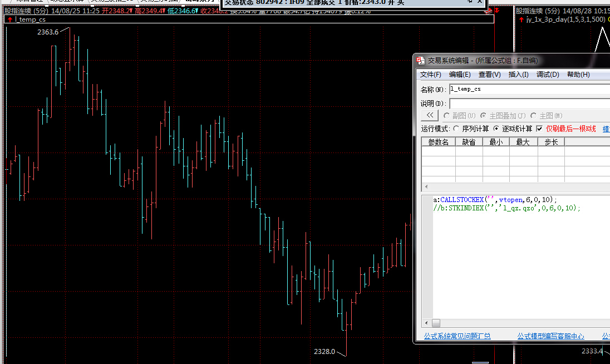The width and height of the screenshot is (610, 364).
Task: Open the 插入(I) menu
Action: [x=518, y=74]
